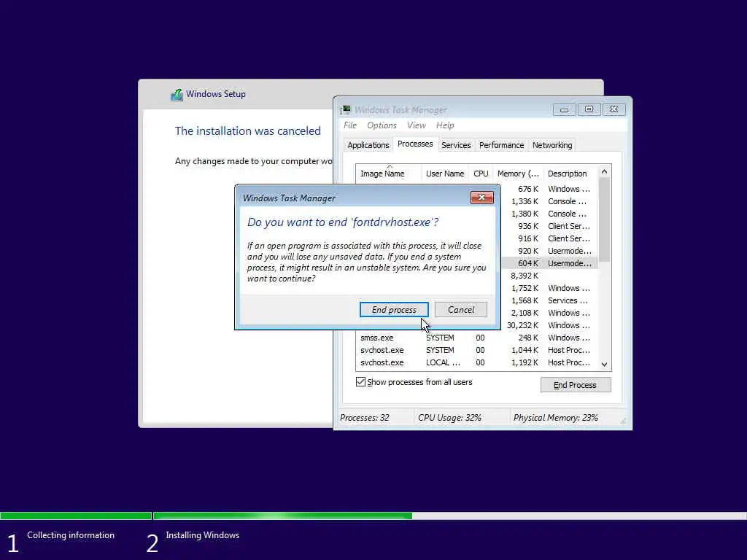Image resolution: width=747 pixels, height=560 pixels.
Task: Open the Performance tab
Action: [x=501, y=145]
